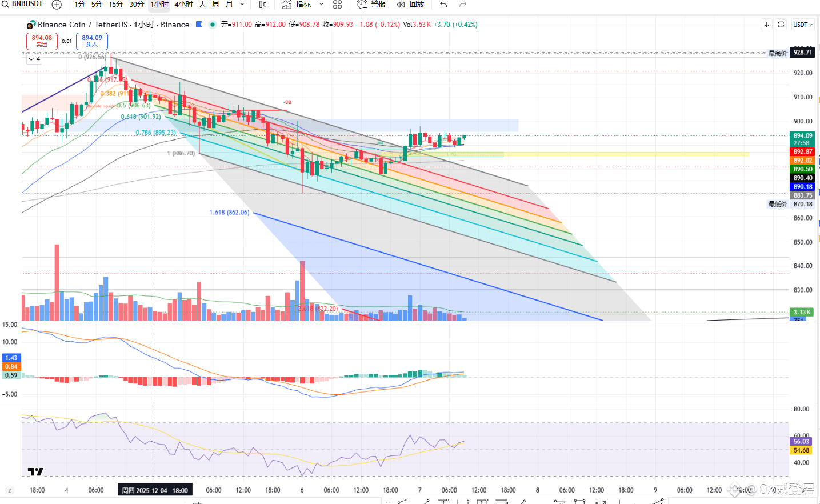Start bar 回放 replay mode
This screenshot has height=504, width=820.
[411, 5]
